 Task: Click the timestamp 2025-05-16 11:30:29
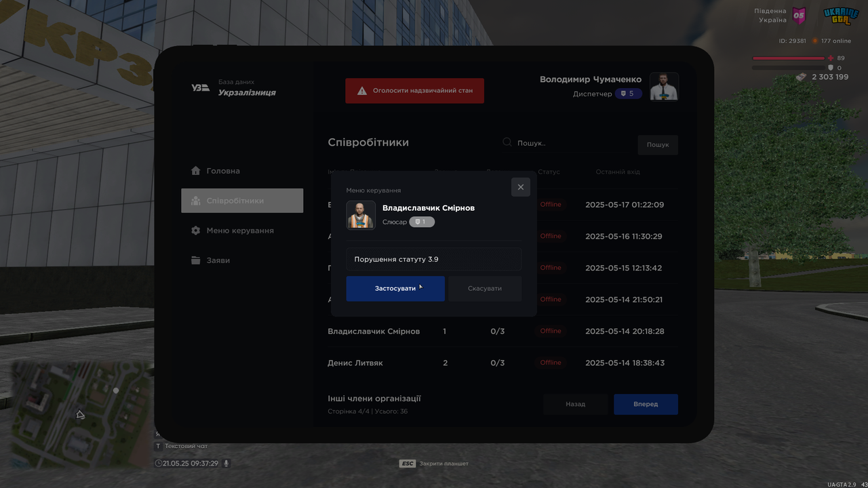coord(624,237)
